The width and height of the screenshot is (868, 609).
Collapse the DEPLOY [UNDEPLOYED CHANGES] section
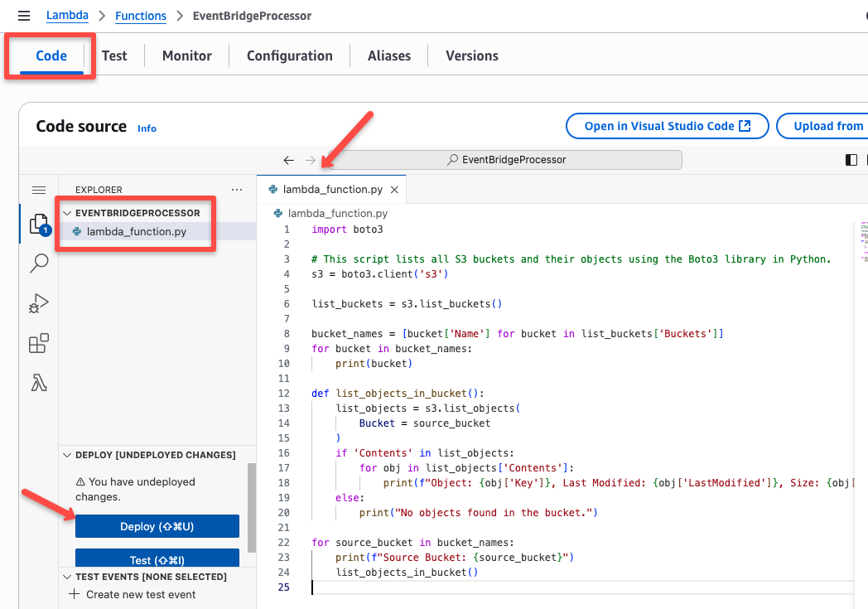click(x=67, y=455)
